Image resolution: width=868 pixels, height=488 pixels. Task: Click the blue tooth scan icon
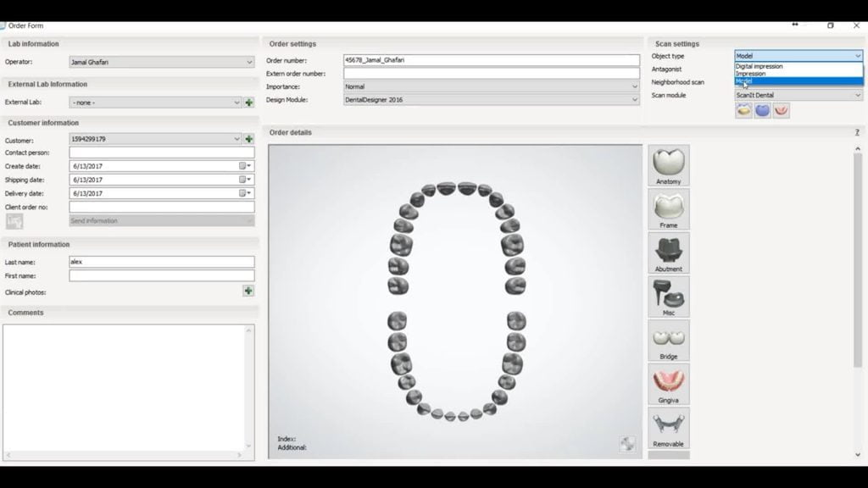click(762, 111)
